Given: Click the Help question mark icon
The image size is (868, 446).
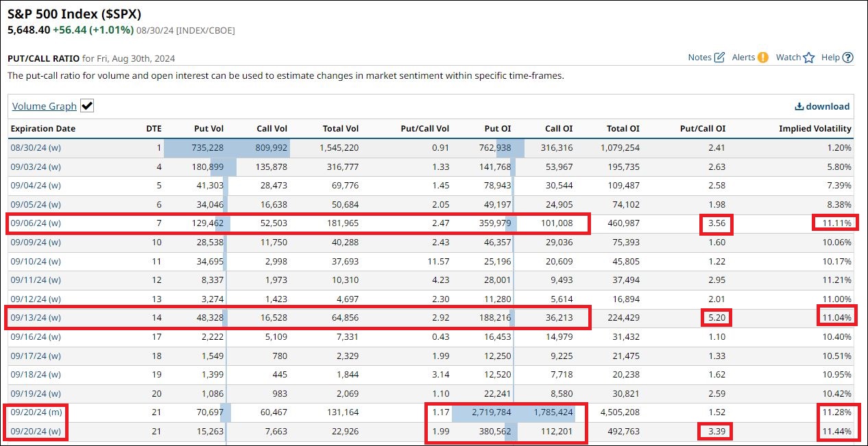Looking at the screenshot, I should [847, 58].
